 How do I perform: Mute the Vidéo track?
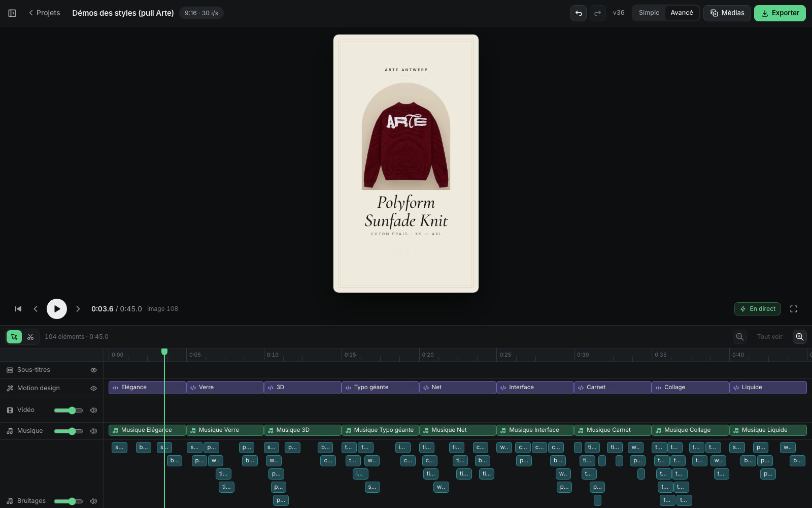93,410
